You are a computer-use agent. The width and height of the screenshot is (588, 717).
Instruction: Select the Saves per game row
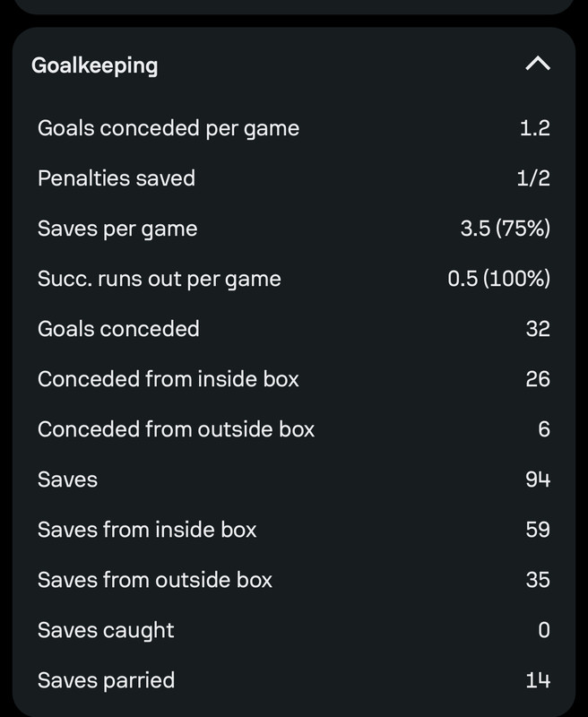293,229
